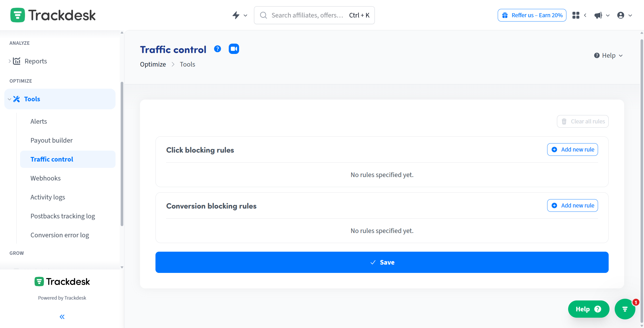
Task: Open the user account profile icon
Action: coord(621,15)
